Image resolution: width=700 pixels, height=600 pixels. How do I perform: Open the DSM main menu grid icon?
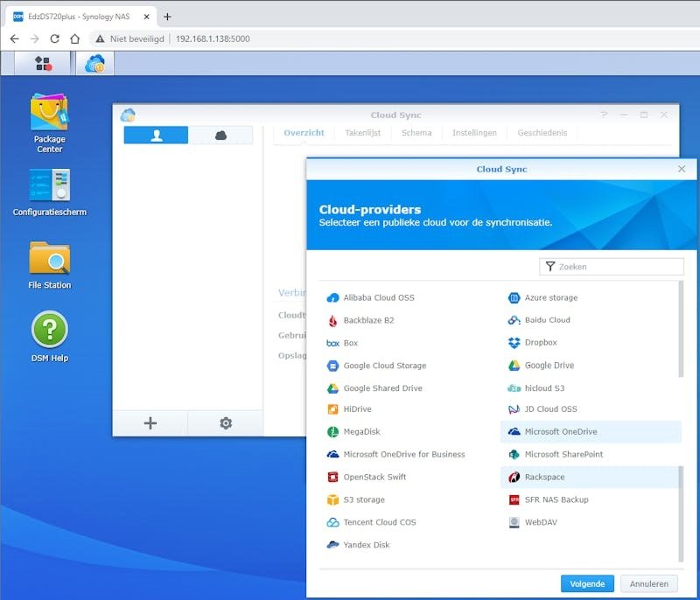(x=43, y=63)
